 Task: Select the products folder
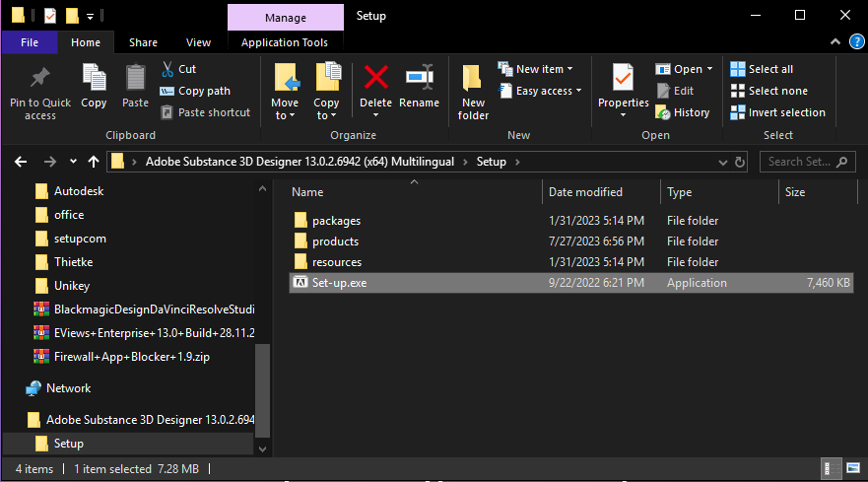(335, 241)
